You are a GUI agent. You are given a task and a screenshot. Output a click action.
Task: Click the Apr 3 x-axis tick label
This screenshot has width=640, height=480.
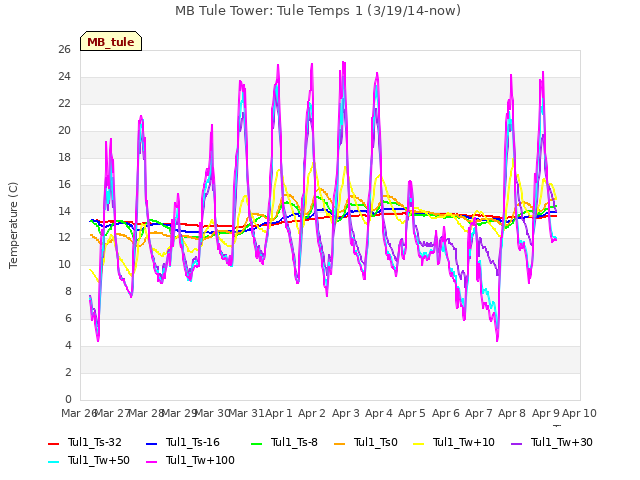(x=346, y=413)
